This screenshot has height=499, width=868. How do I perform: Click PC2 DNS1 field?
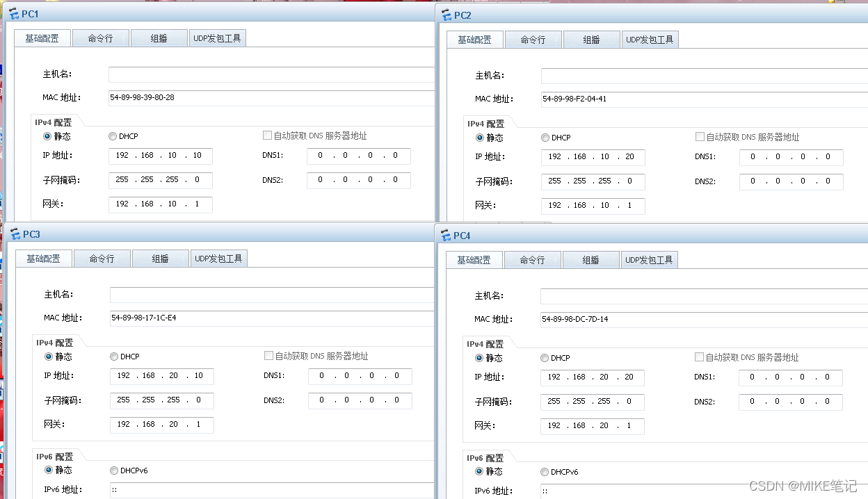point(791,157)
